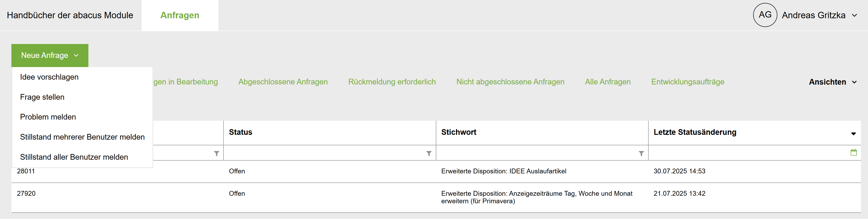Click the Status column filter funnel icon
Image resolution: width=868 pixels, height=219 pixels.
[x=429, y=154]
